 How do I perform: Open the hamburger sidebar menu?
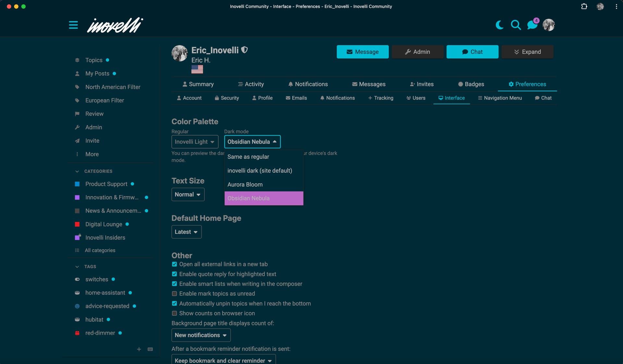point(73,25)
